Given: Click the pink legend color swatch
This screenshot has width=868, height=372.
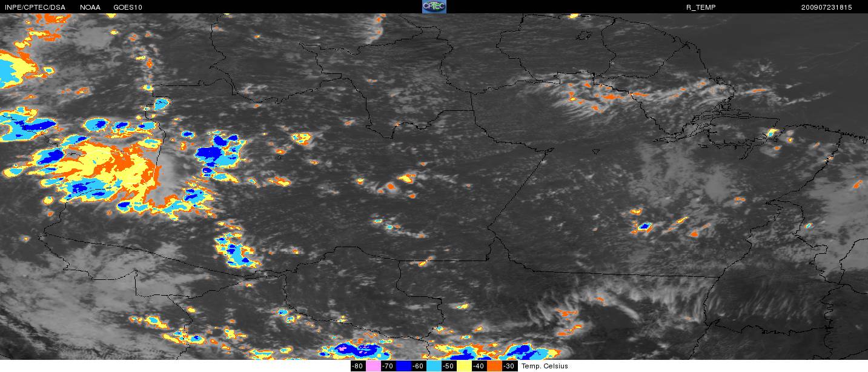Looking at the screenshot, I should pos(373,366).
